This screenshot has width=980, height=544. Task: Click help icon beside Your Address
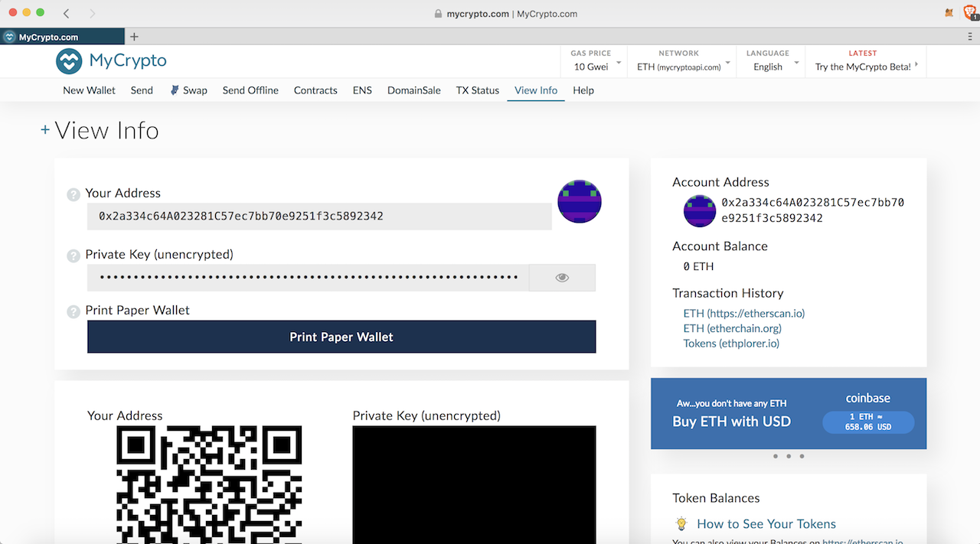pyautogui.click(x=73, y=194)
